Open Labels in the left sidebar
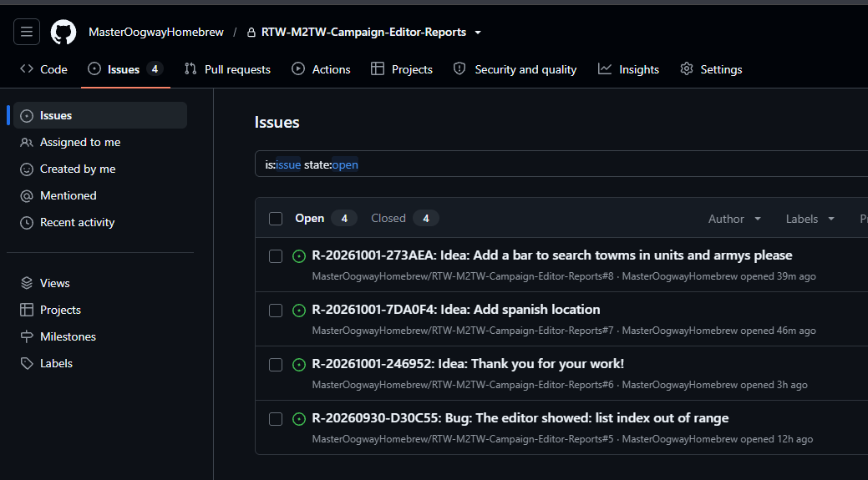 [100, 363]
